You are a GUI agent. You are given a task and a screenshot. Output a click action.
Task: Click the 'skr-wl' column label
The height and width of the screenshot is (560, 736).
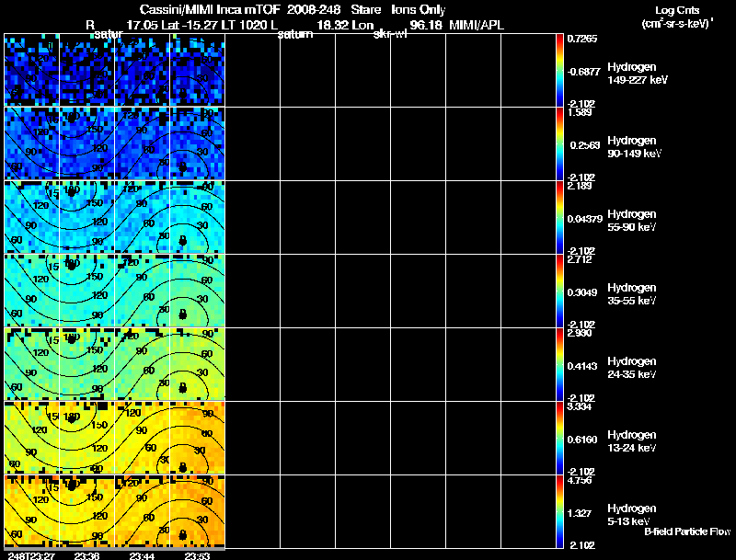(x=390, y=34)
